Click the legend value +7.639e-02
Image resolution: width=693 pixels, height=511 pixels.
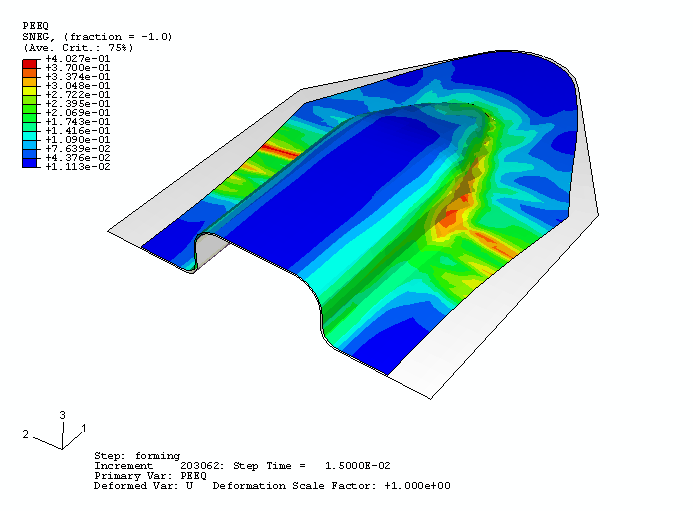(78, 149)
